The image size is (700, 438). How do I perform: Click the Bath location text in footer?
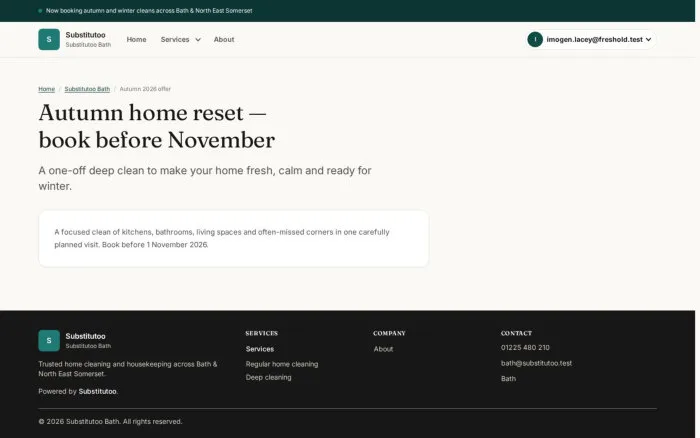click(508, 379)
